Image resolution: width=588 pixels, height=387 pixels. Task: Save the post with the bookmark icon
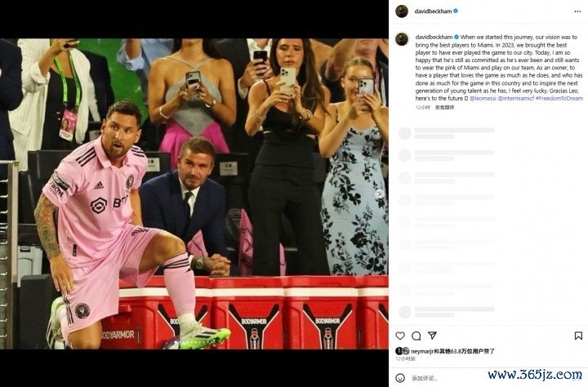coord(578,336)
